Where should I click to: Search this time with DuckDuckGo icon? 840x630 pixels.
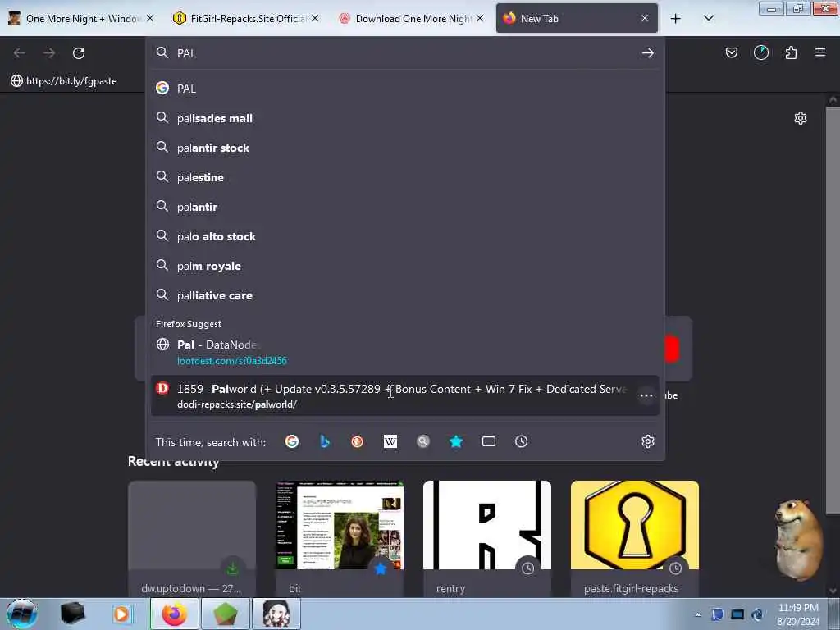click(358, 441)
